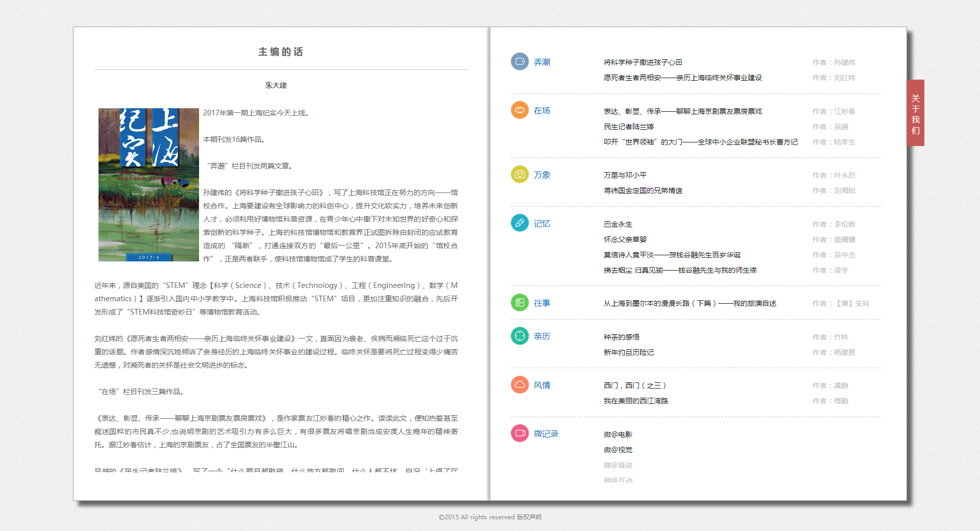This screenshot has height=531, width=980.
Task: Click author text 作者：刘湘如
Action: coord(834,190)
